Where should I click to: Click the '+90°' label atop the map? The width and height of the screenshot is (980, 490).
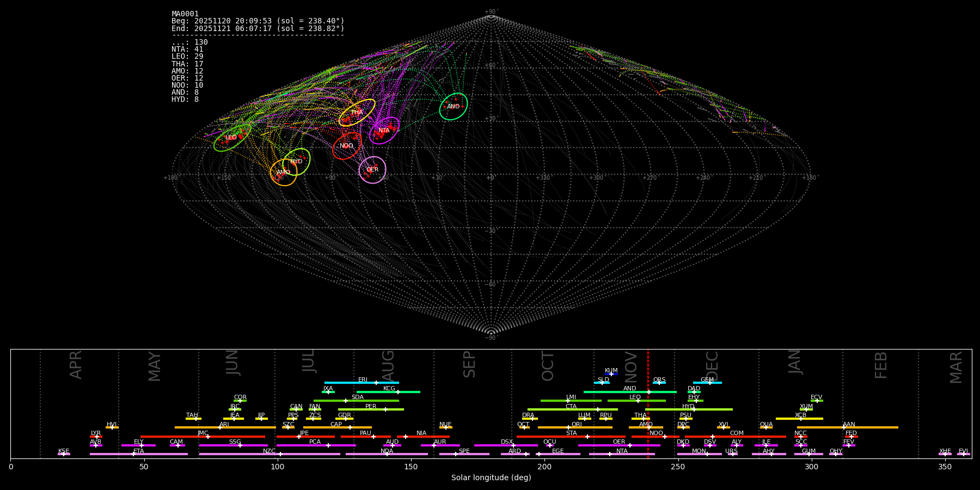pyautogui.click(x=491, y=12)
